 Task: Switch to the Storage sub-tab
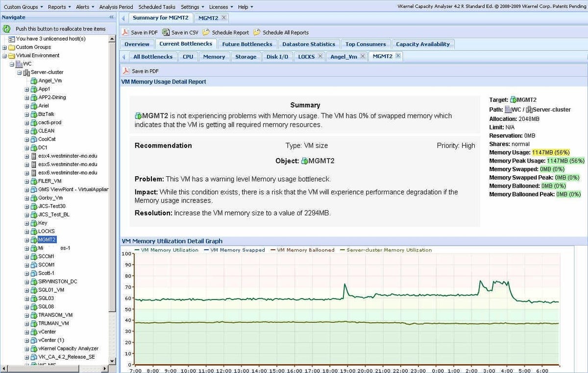(x=245, y=56)
